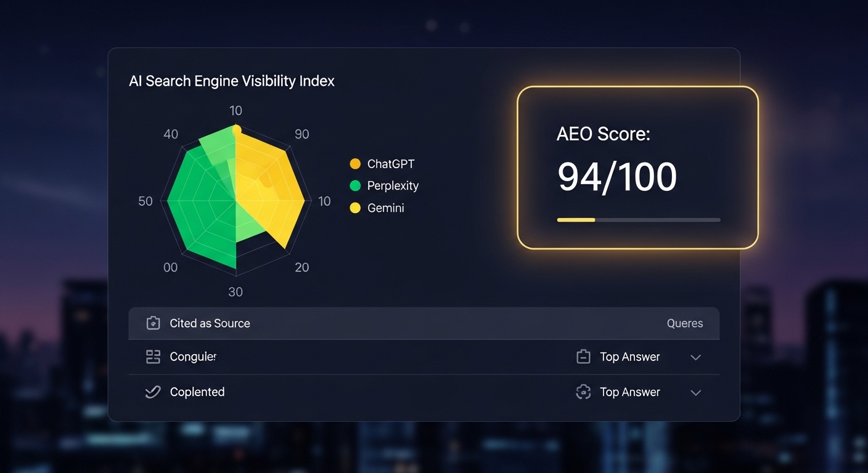Screen dimensions: 868x473
Task: Select the Queres column header
Action: click(685, 323)
